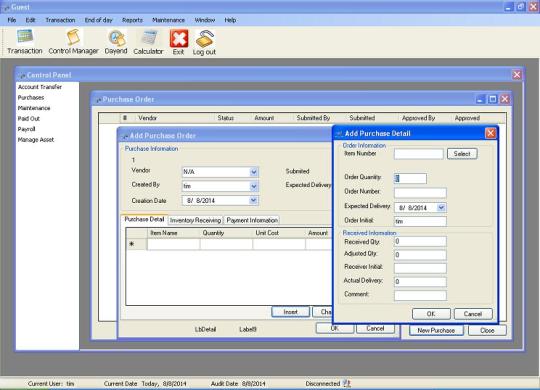Close the Control Panel window
The width and height of the screenshot is (540, 390).
(x=517, y=75)
